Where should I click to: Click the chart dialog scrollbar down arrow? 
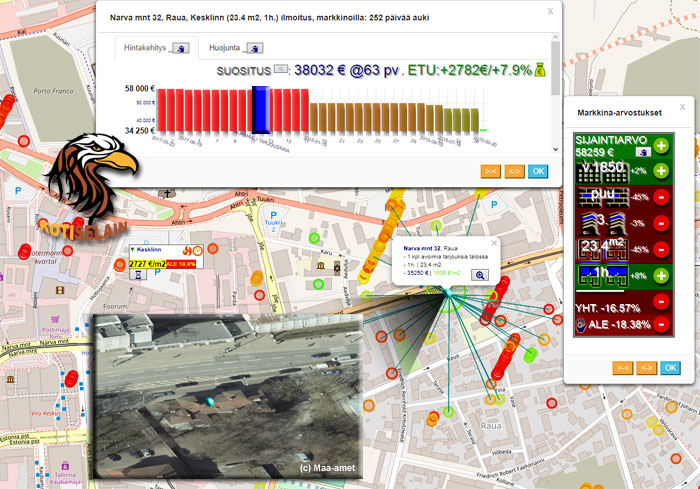[555, 149]
